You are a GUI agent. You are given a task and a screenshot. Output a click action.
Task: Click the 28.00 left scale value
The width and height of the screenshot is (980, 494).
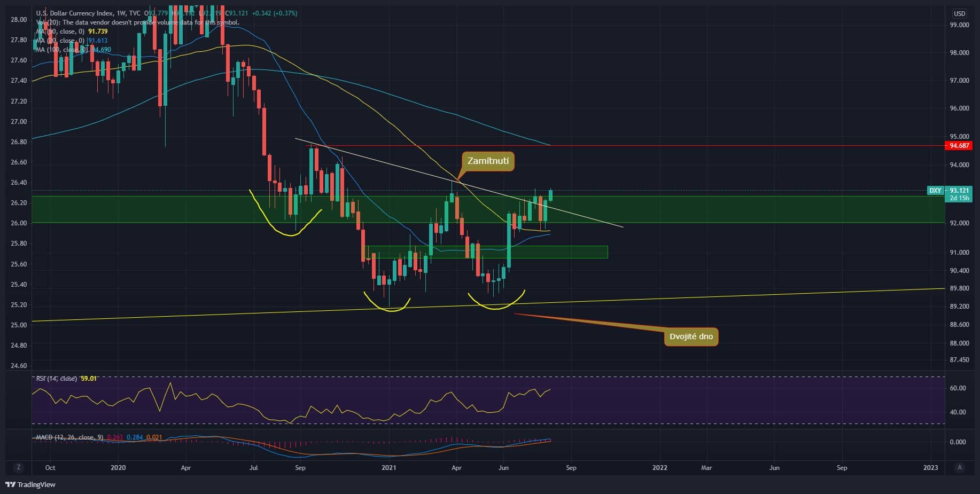(x=19, y=20)
